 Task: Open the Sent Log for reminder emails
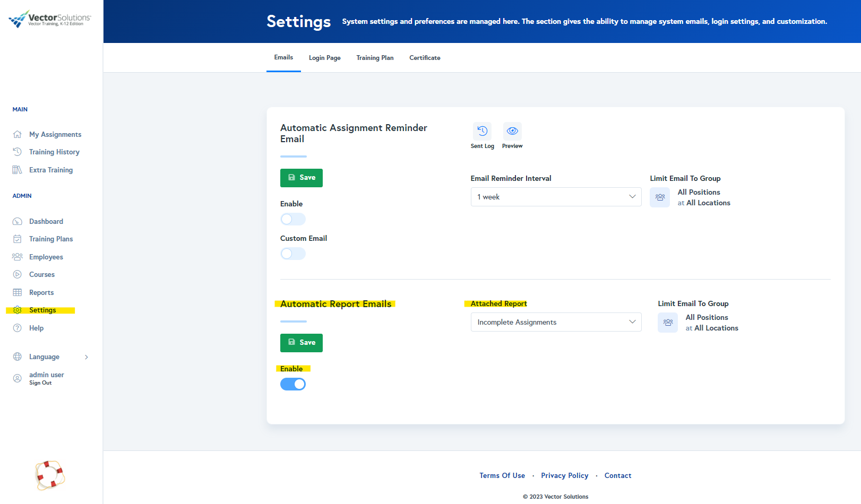482,132
